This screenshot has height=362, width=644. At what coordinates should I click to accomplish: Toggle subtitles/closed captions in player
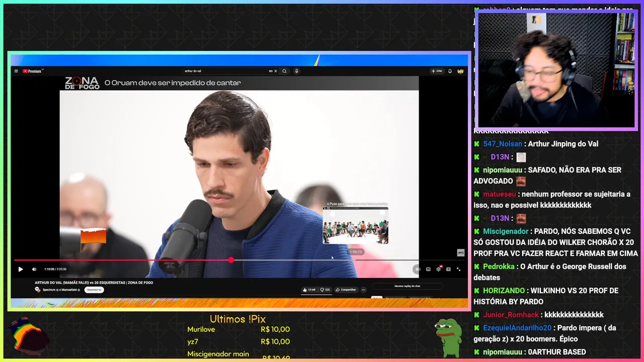coord(428,269)
